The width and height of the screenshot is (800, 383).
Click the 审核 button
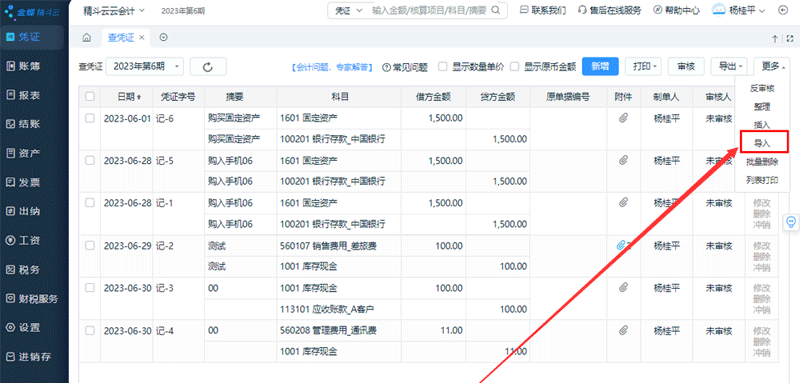tap(686, 66)
